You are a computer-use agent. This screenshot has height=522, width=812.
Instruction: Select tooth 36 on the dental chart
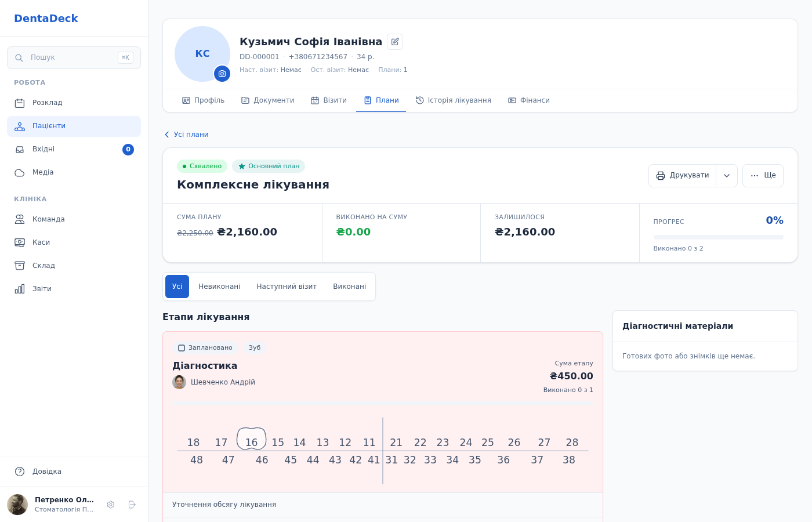pos(503,460)
